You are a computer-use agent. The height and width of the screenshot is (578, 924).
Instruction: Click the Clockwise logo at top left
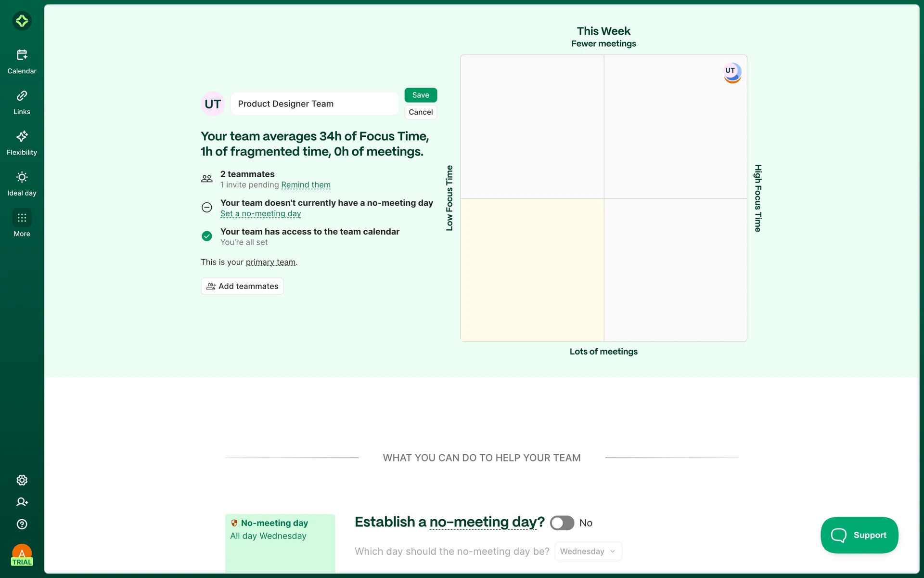[22, 21]
